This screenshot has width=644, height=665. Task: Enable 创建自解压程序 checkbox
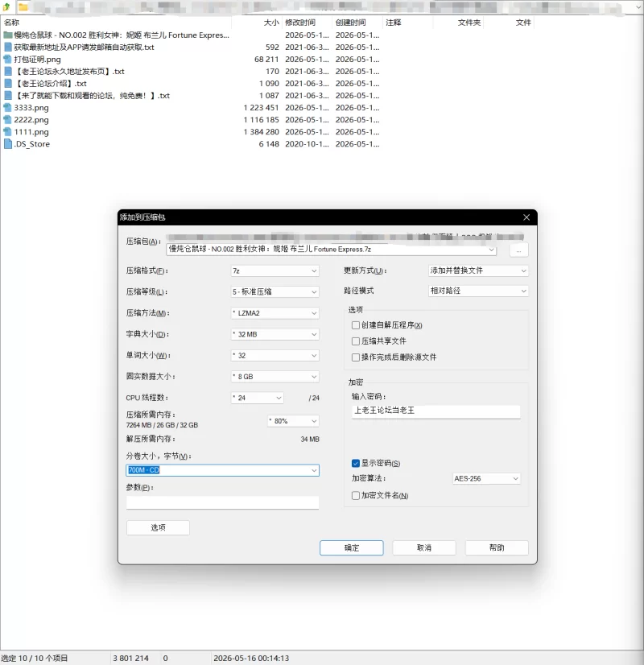(x=356, y=325)
